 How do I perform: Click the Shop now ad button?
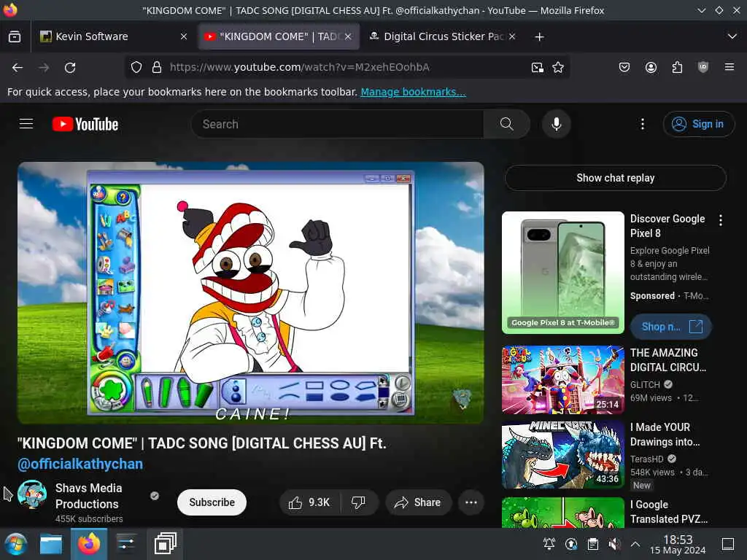point(671,327)
